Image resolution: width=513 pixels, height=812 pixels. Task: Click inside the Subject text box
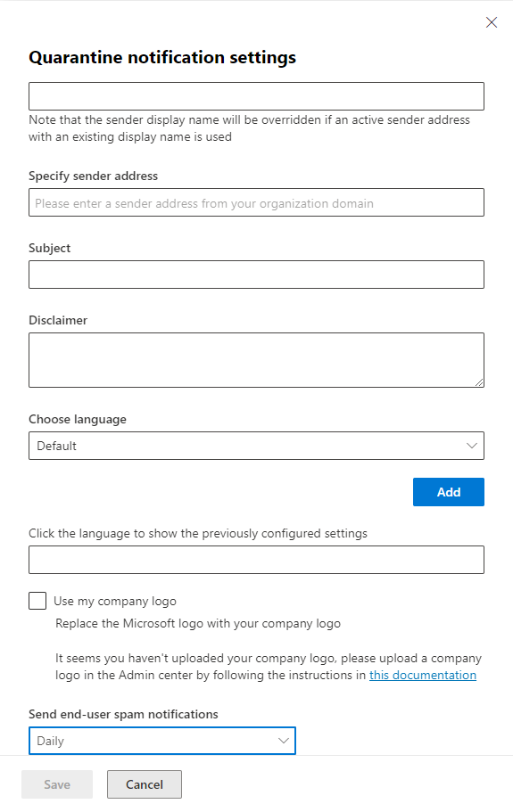257,275
